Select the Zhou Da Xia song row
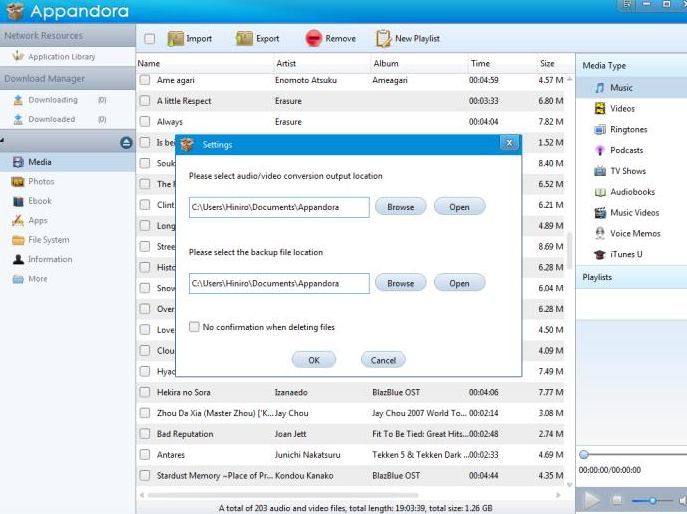 (x=351, y=413)
